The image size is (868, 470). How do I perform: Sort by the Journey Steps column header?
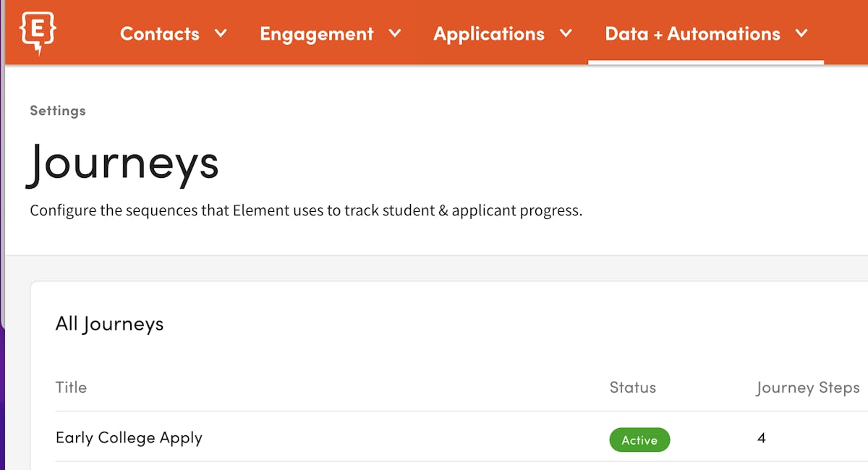click(x=807, y=388)
